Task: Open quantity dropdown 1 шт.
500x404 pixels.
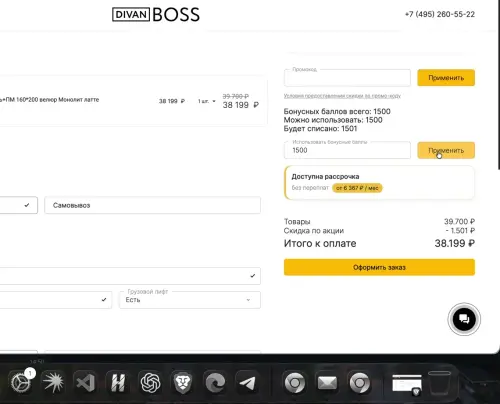Action: point(207,101)
